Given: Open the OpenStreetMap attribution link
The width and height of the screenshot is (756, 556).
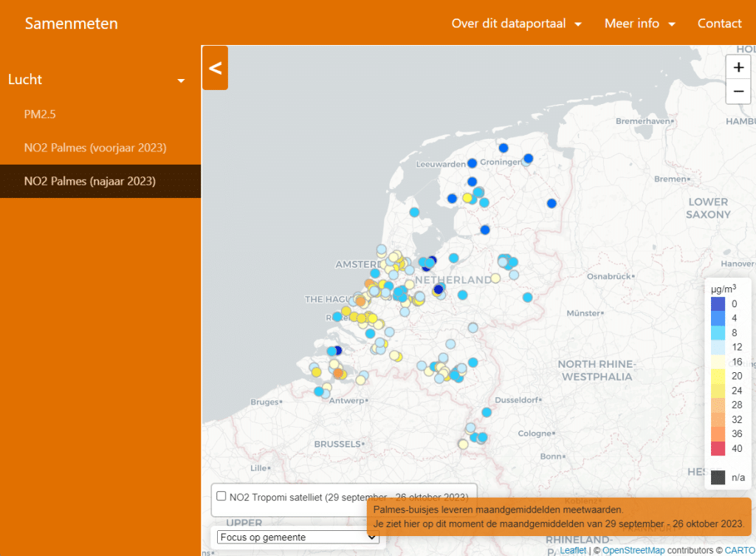Looking at the screenshot, I should click(x=633, y=550).
